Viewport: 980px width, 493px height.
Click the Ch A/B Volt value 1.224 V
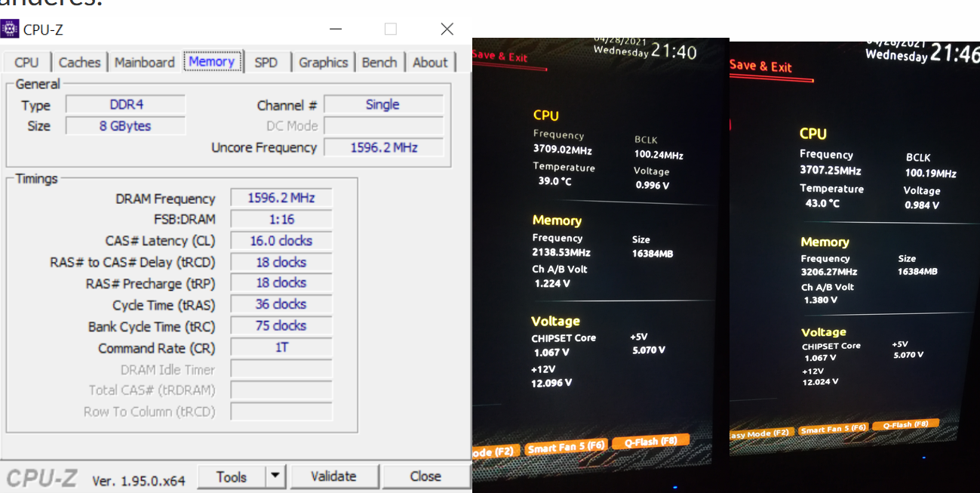pyautogui.click(x=552, y=283)
